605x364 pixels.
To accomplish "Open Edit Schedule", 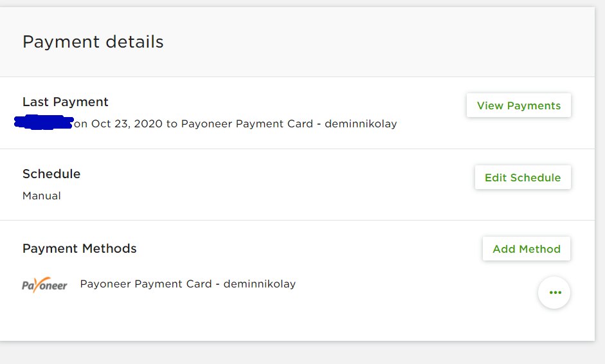I will click(x=523, y=177).
